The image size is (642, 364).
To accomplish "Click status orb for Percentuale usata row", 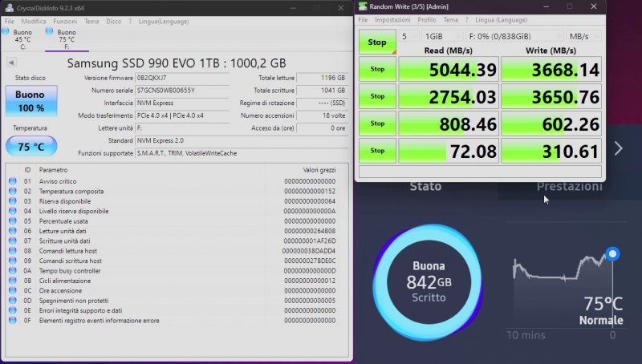I will point(13,220).
